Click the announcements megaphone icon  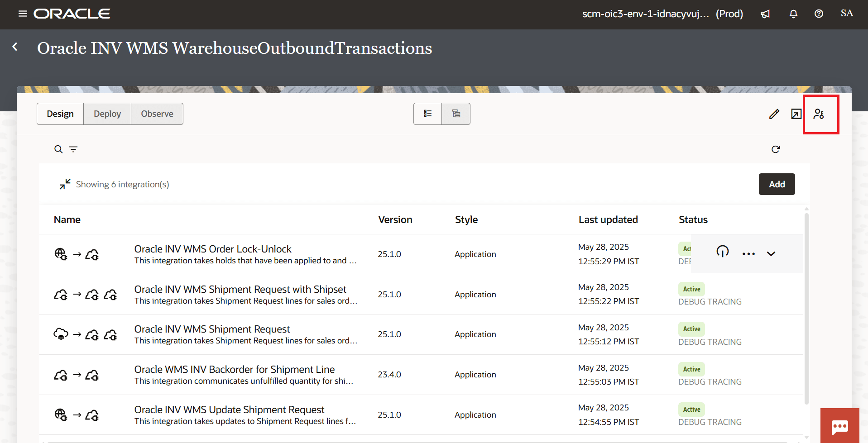tap(765, 14)
